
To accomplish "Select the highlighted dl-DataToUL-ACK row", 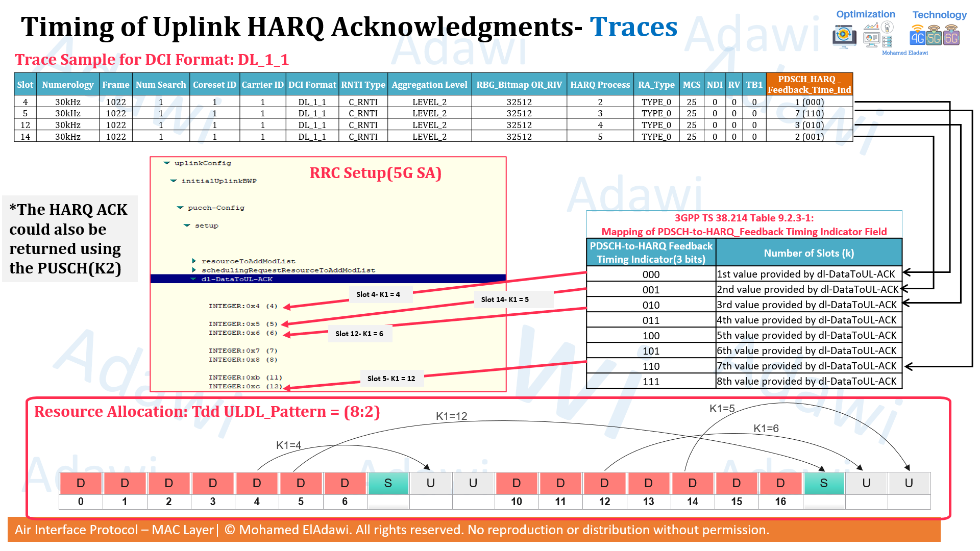I will tap(237, 279).
